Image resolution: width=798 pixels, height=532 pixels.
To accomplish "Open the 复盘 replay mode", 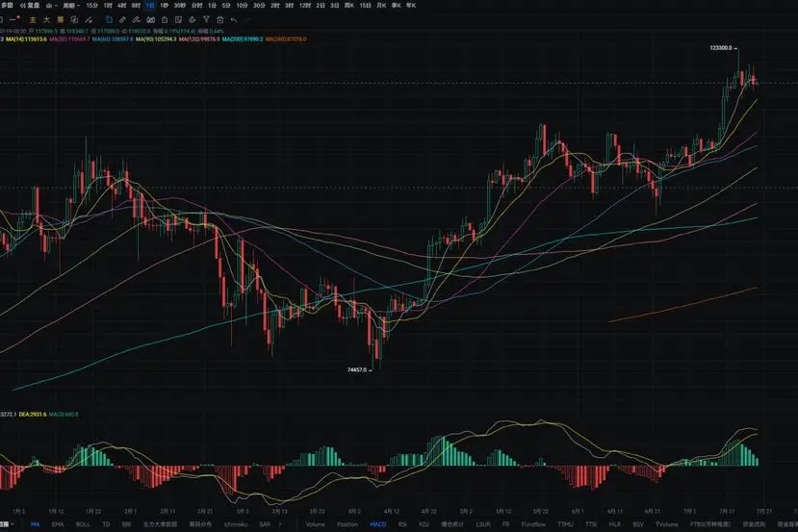I will 30,6.
